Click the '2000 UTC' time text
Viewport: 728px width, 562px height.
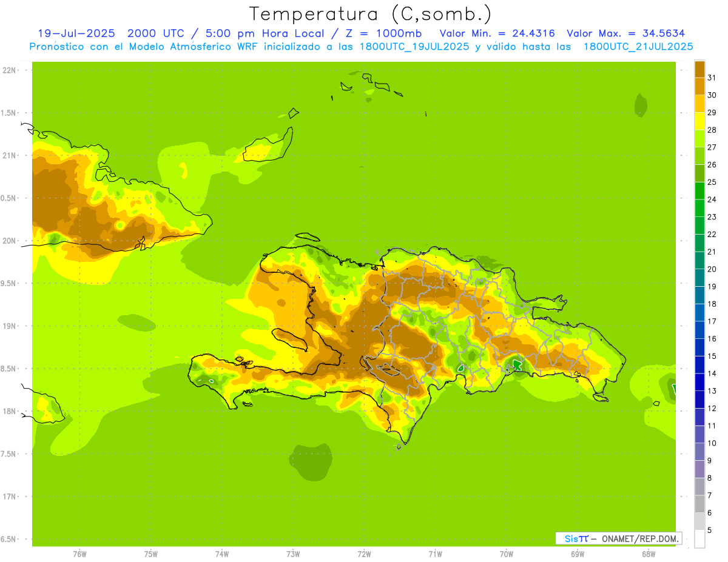pyautogui.click(x=158, y=33)
